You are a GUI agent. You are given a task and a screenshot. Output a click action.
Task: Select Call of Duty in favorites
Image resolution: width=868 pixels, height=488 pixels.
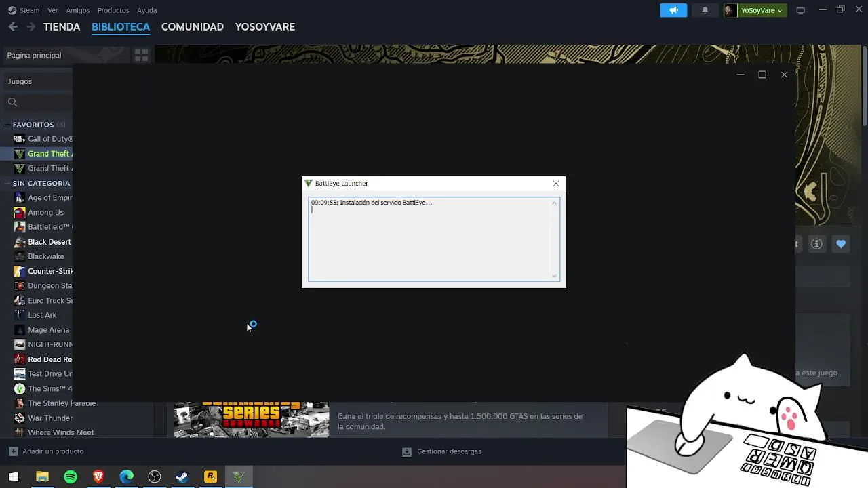tap(50, 139)
